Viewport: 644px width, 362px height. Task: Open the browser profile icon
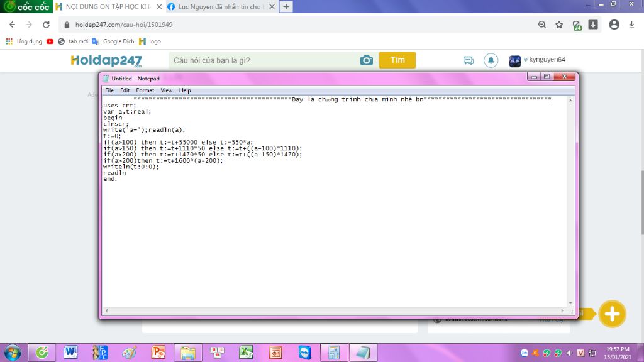tap(614, 25)
